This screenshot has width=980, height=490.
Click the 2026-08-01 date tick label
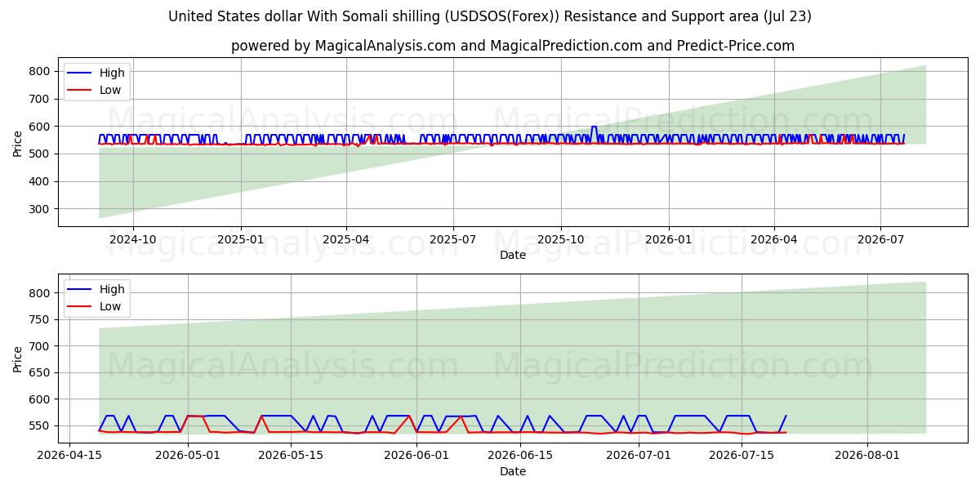pos(866,456)
